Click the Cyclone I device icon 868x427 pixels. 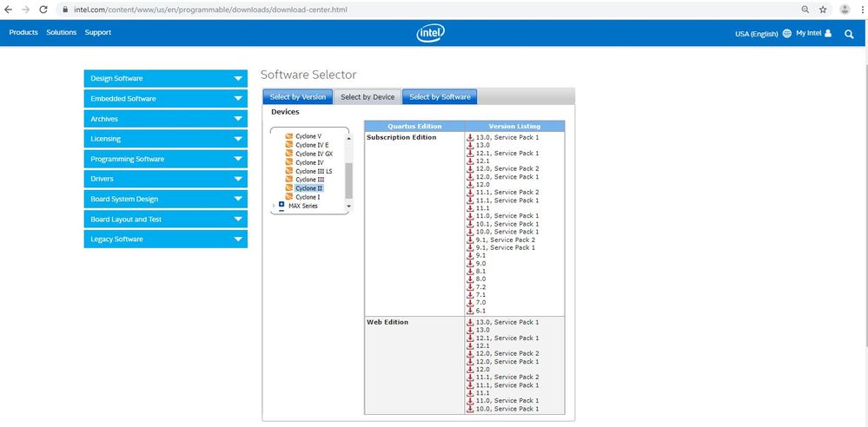coord(288,197)
